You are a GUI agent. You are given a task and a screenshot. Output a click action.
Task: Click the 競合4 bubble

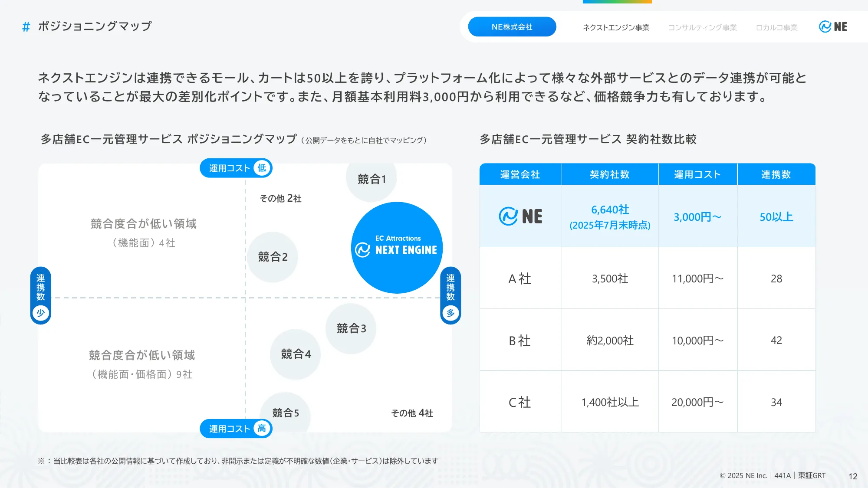click(x=296, y=354)
